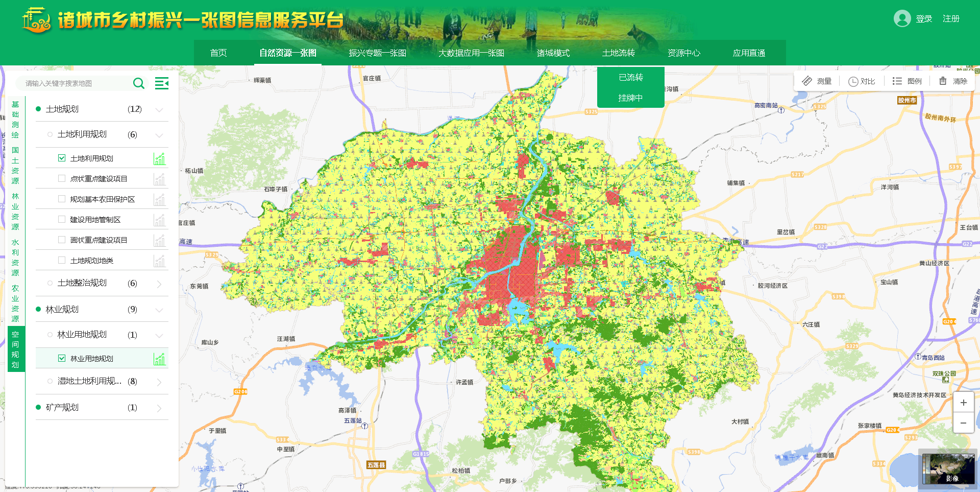Viewport: 980px width, 492px height.
Task: Uncheck the 土地利用规划 layer checkbox
Action: point(62,158)
